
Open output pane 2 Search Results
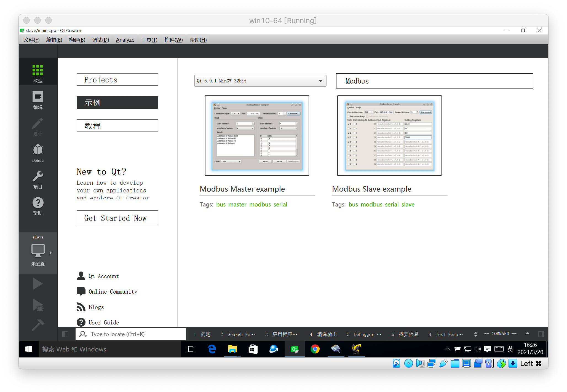[x=237, y=334]
